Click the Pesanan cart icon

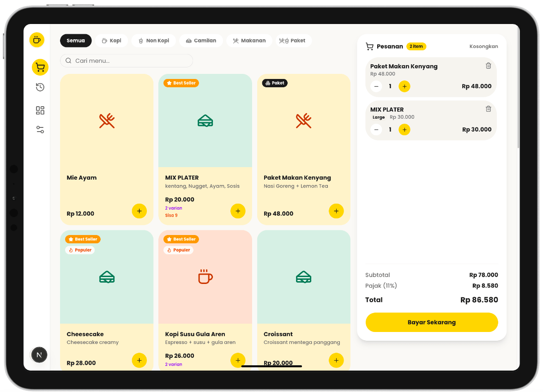tap(369, 46)
